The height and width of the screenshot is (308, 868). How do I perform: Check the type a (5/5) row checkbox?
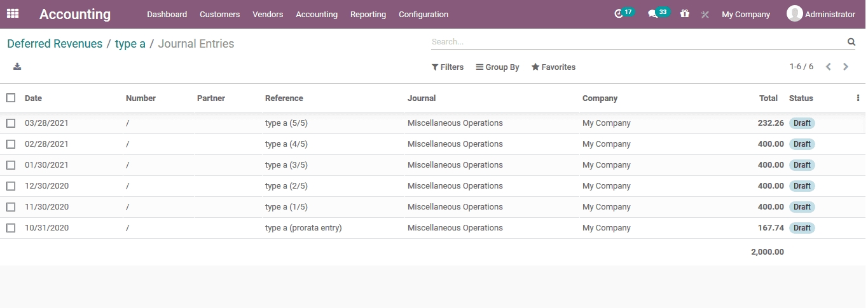click(11, 123)
